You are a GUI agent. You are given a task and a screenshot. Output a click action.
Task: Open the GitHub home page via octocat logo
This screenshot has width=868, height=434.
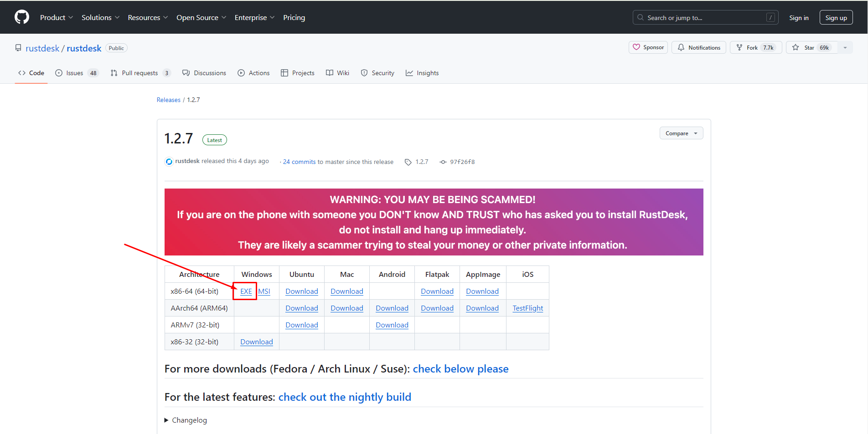21,17
